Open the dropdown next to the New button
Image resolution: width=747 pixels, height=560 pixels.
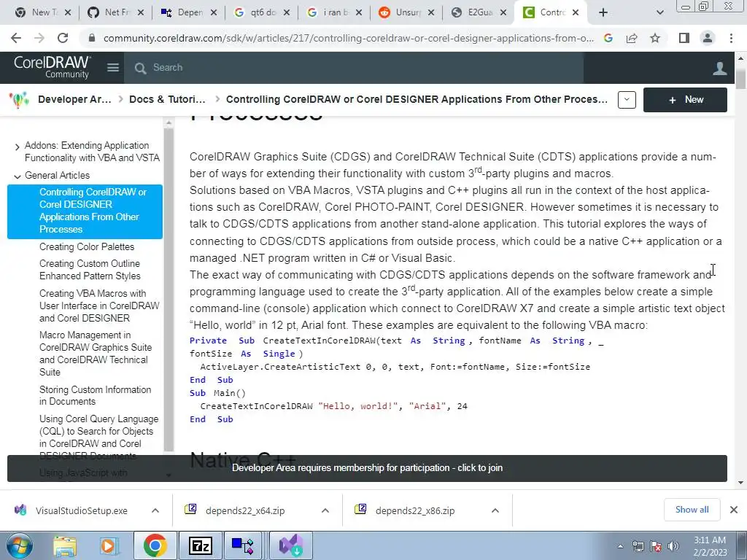tap(627, 99)
